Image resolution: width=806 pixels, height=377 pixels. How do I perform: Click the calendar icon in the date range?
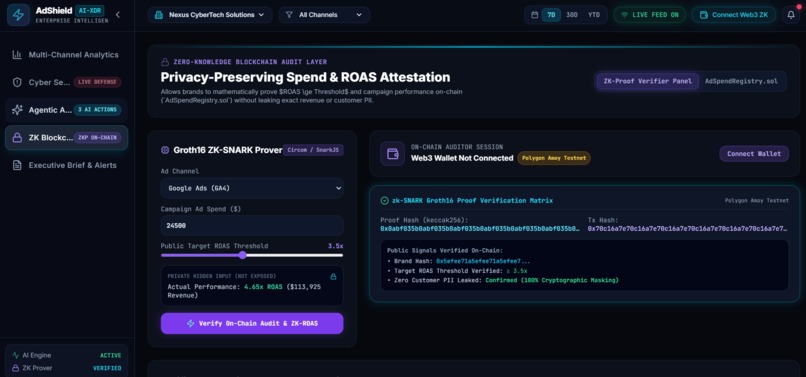pos(535,15)
